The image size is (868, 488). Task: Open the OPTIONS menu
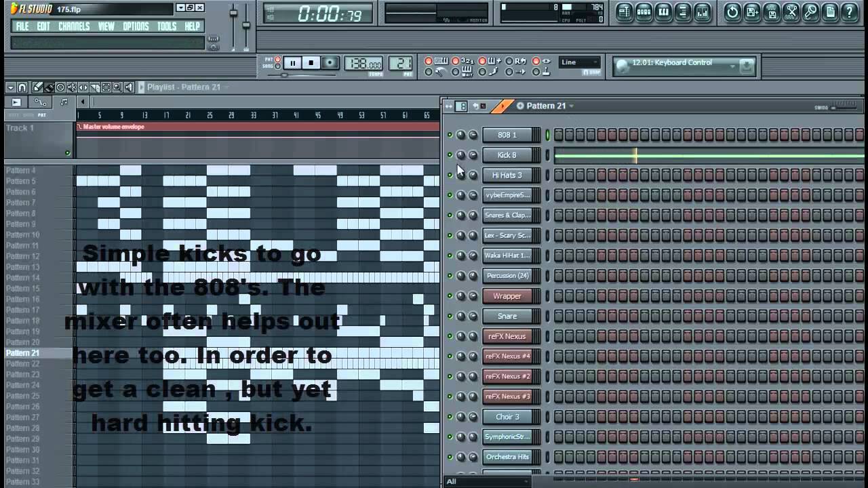click(136, 26)
